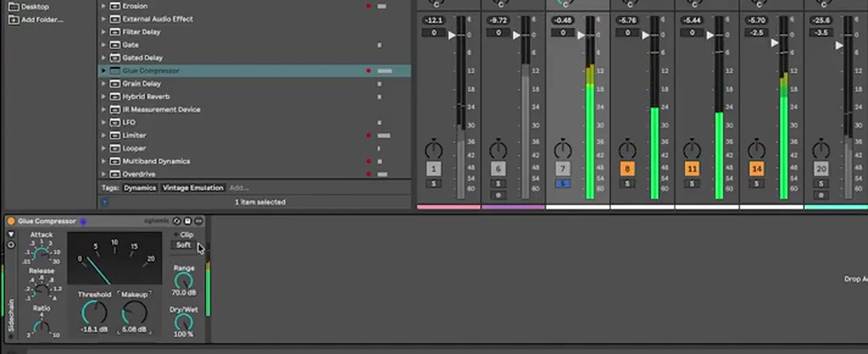The height and width of the screenshot is (354, 868).
Task: Click the Range knob
Action: [184, 281]
